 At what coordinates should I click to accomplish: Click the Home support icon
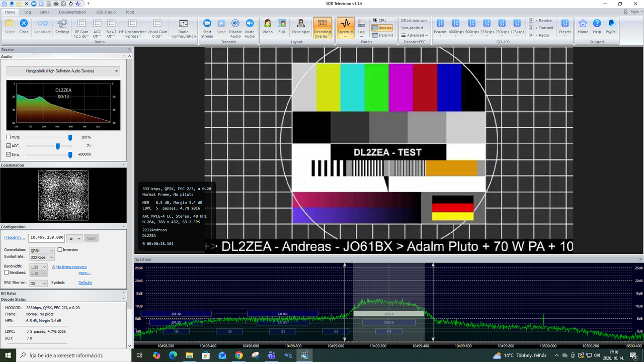583,27
